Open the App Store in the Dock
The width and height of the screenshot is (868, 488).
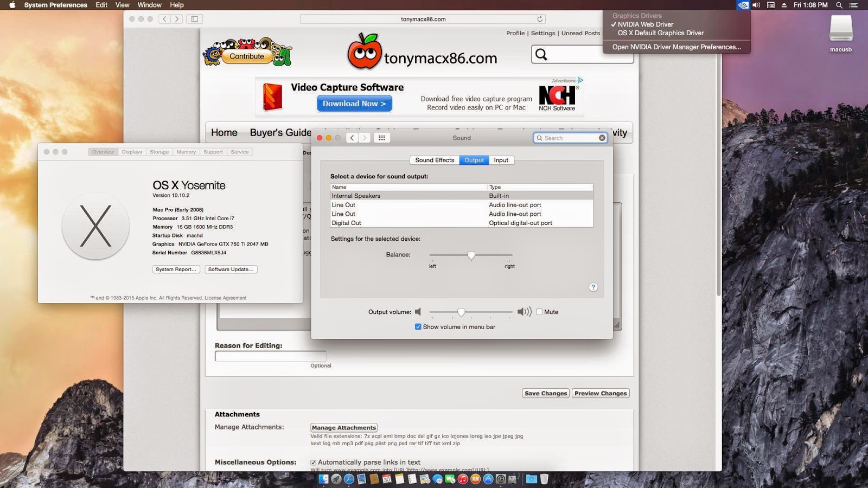click(x=488, y=479)
